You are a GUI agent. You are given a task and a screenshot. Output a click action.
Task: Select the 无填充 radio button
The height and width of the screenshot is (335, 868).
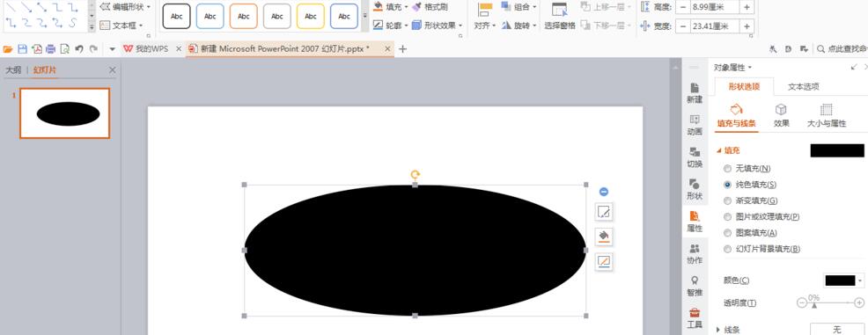pyautogui.click(x=727, y=169)
